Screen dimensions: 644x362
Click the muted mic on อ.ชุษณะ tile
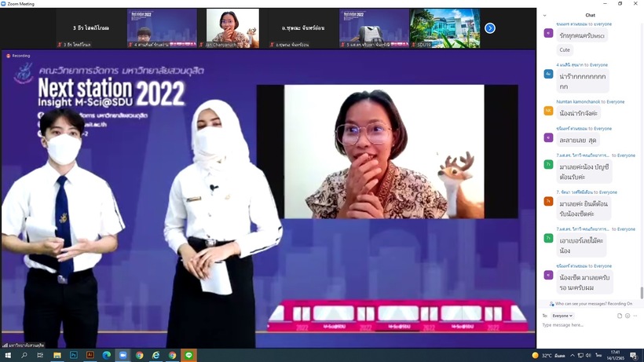click(x=272, y=45)
